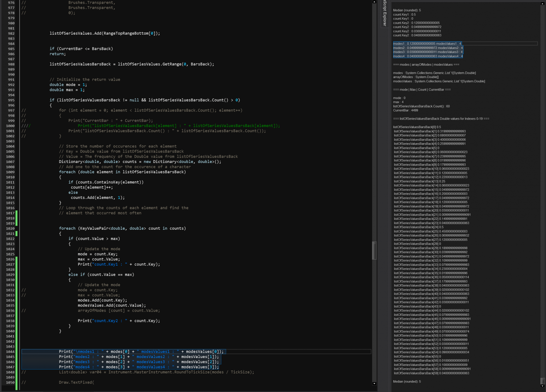Image resolution: width=546 pixels, height=392 pixels.
Task: Click the code editor scrollbar up arrow
Action: pyautogui.click(x=374, y=2)
